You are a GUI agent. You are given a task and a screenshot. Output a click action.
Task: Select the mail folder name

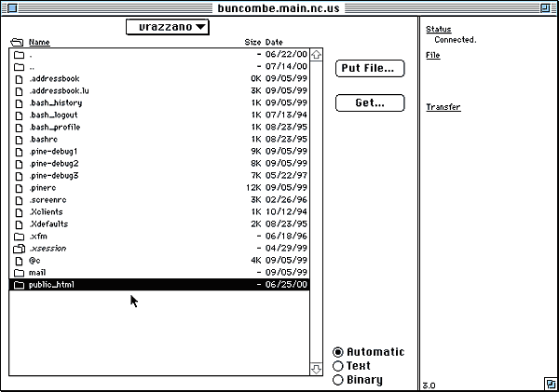point(37,273)
